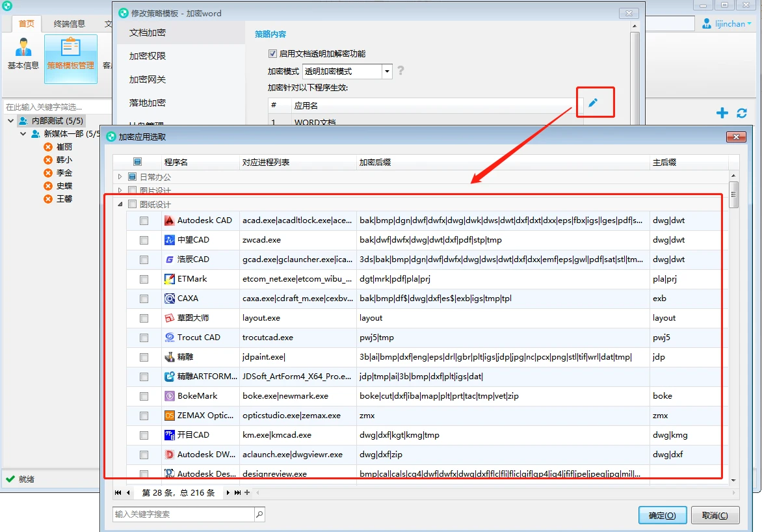This screenshot has height=532, width=762.
Task: Click the Trocut CAD program icon
Action: click(169, 337)
